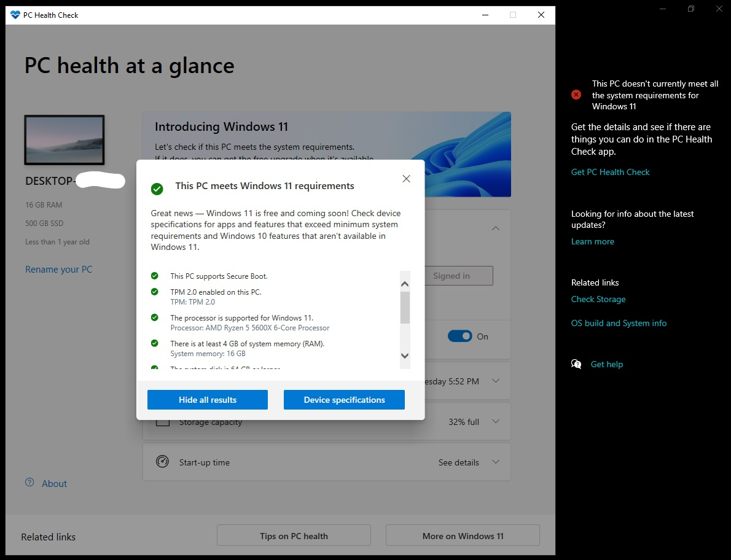Open OS build and System info link
Image resolution: width=731 pixels, height=560 pixels.
(x=619, y=323)
